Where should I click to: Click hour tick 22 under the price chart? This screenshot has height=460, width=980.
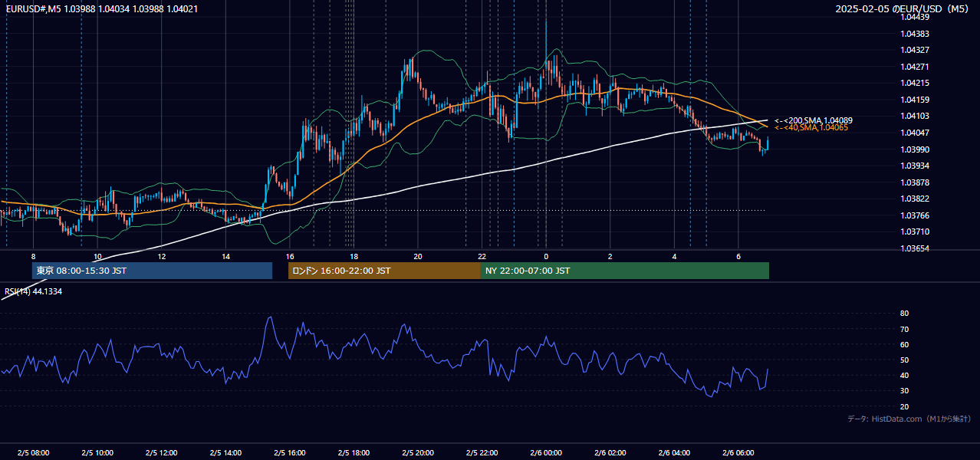(x=482, y=256)
